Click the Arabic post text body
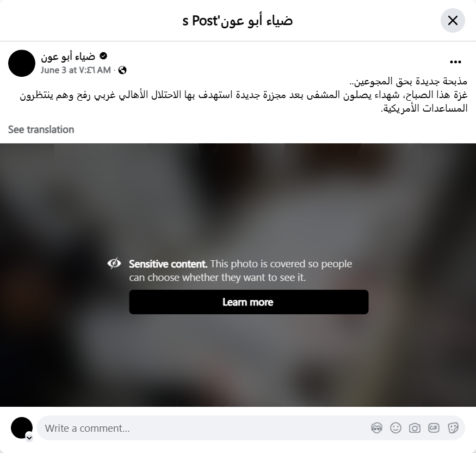 [x=244, y=95]
